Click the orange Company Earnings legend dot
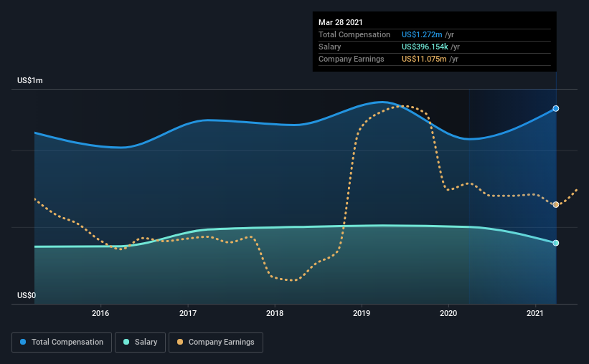This screenshot has height=364, width=589. point(180,342)
